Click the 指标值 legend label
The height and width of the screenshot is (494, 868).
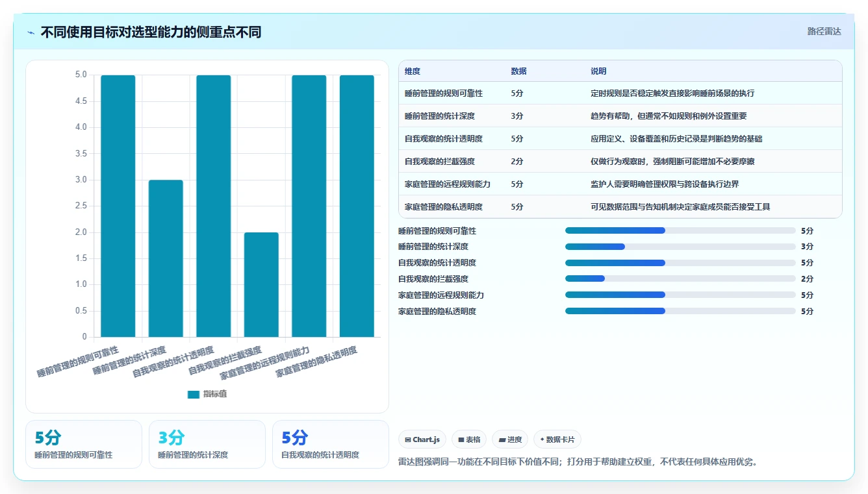click(215, 394)
